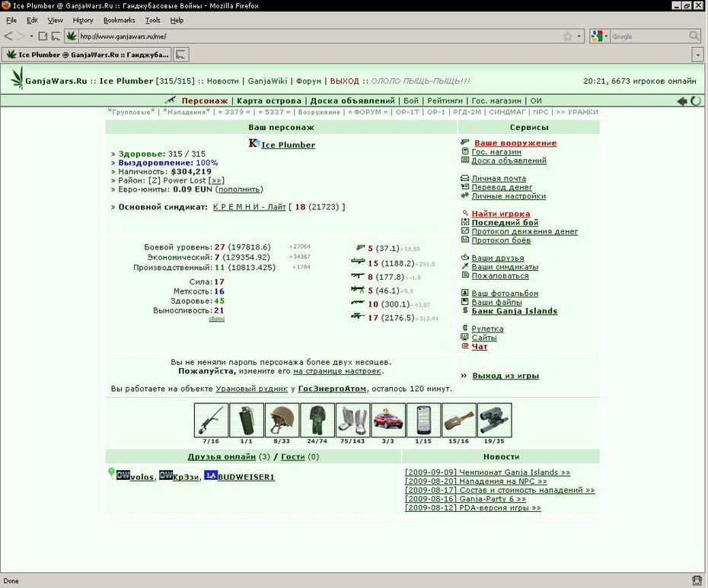Screen dimensions: 708x588
Task: Click the 'сброс' stats reset link
Action: tap(217, 319)
